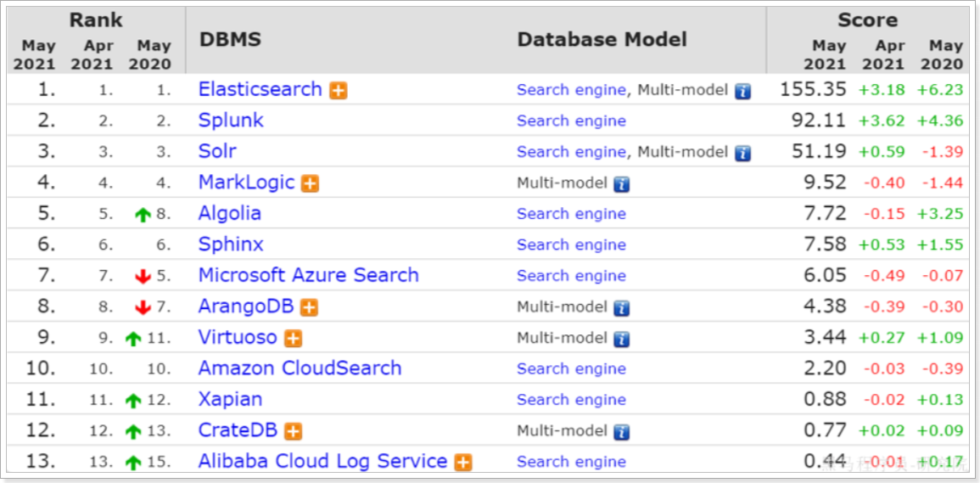The image size is (980, 483).
Task: Open the Microsoft Azure Search link
Action: pyautogui.click(x=308, y=275)
